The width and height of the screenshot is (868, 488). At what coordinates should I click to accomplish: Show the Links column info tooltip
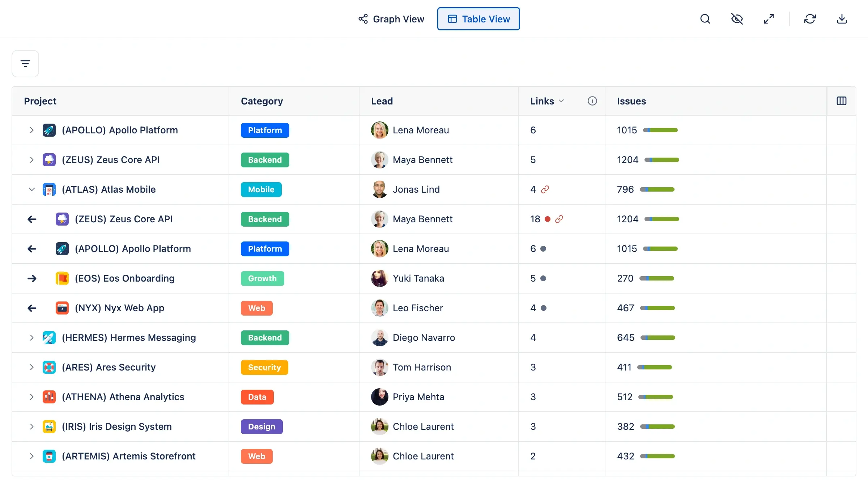click(x=592, y=101)
